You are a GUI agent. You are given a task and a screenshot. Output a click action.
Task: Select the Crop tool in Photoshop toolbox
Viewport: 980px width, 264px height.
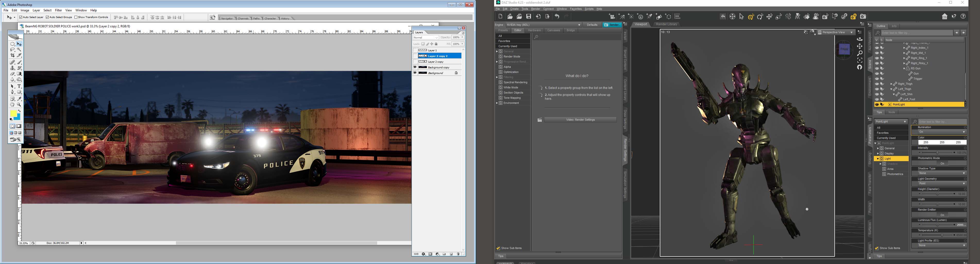point(13,56)
